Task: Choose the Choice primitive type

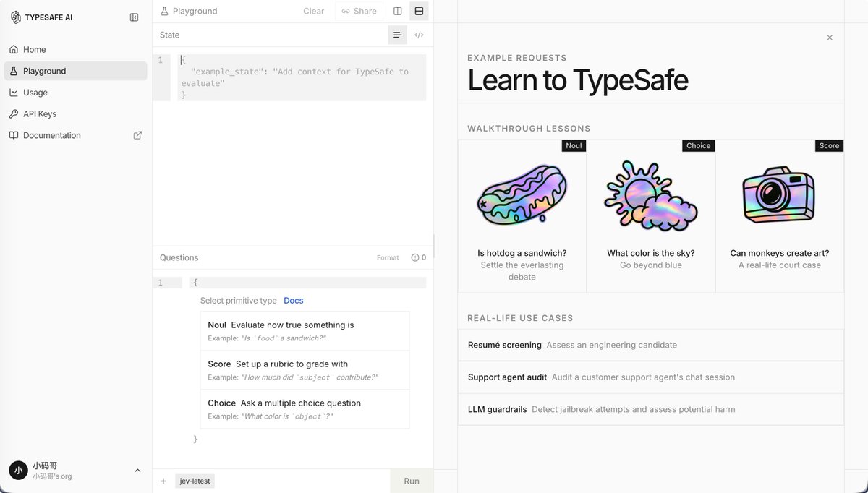Action: (305, 409)
